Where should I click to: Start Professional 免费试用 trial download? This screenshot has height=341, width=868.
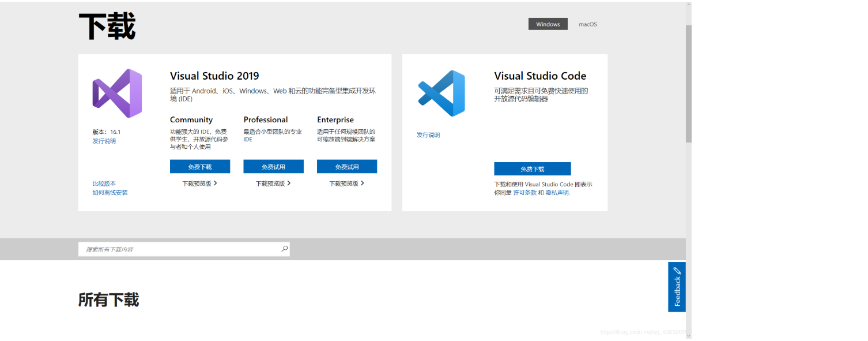(274, 167)
